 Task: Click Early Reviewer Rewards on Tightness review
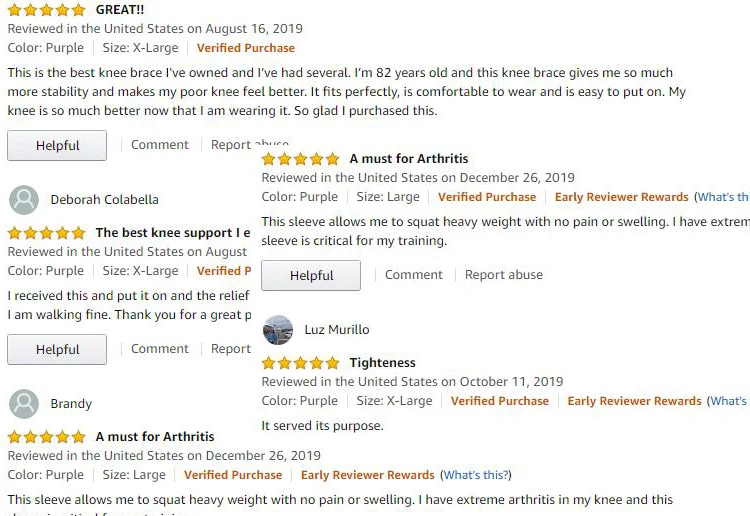(634, 401)
